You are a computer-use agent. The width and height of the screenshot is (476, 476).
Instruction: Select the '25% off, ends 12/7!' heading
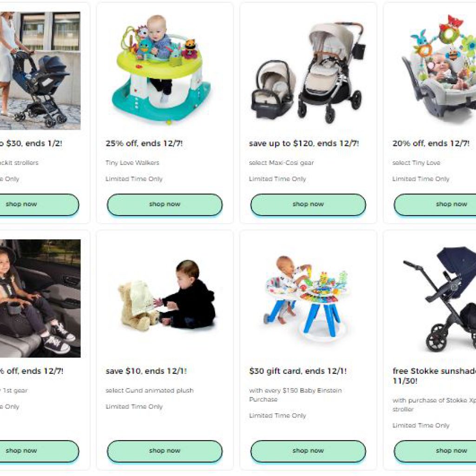pyautogui.click(x=144, y=144)
